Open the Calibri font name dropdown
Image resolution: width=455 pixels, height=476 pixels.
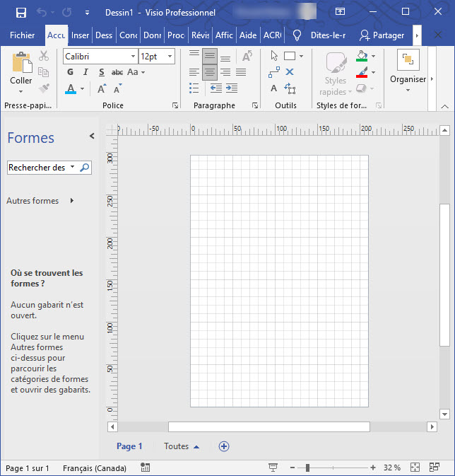[133, 56]
